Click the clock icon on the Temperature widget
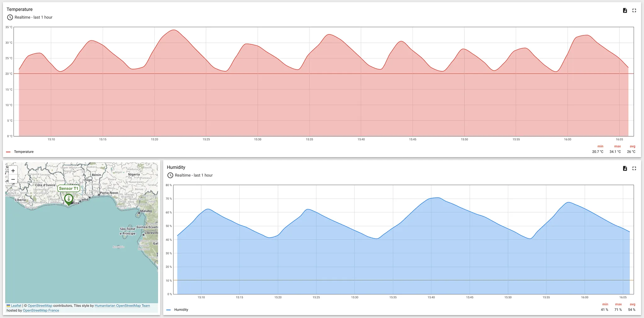Viewport: 644px width, 318px height. [9, 17]
